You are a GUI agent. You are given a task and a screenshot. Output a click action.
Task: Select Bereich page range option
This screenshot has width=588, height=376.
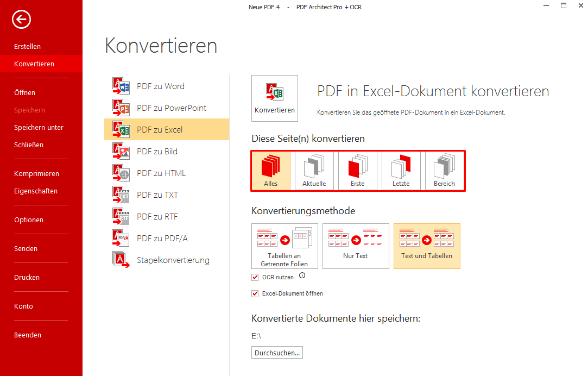444,171
